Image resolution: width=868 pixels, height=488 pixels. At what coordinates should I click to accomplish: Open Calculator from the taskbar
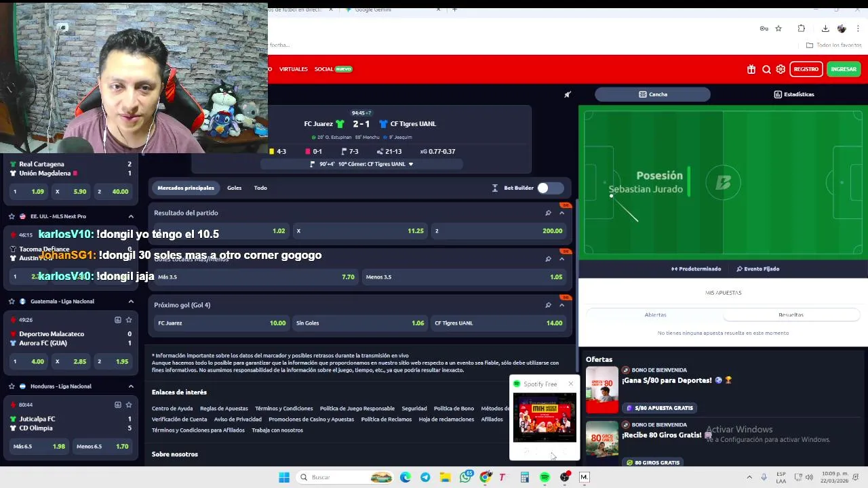[525, 477]
